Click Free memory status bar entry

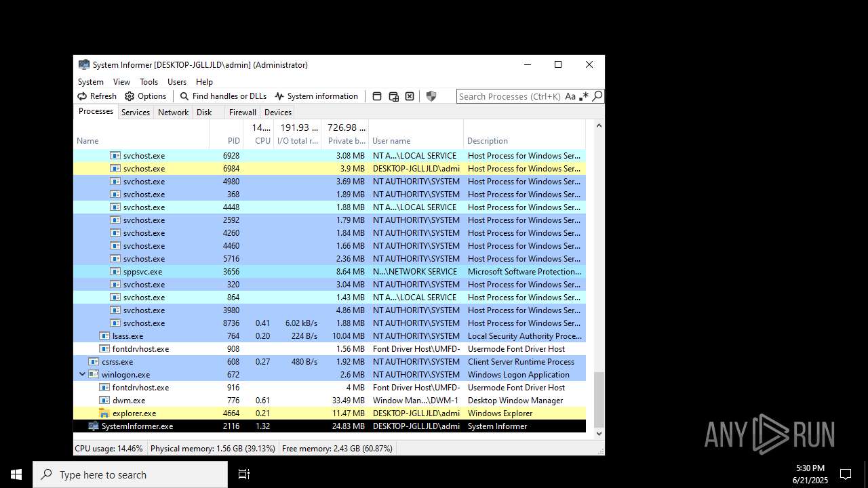coord(337,449)
